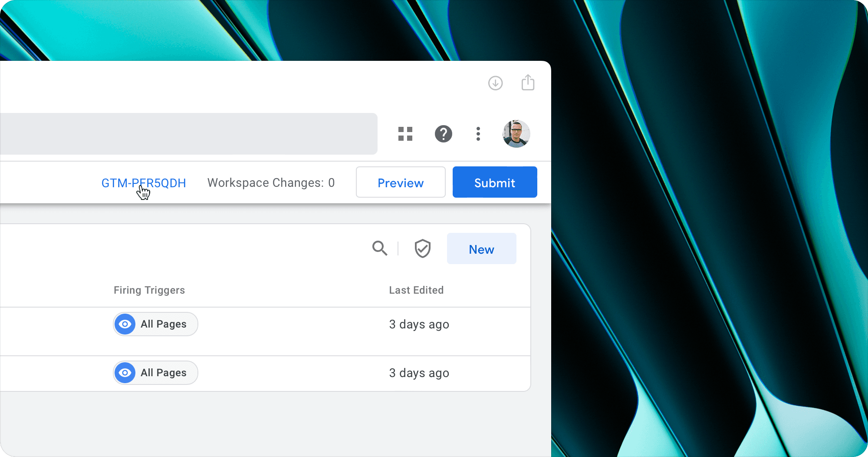This screenshot has height=457, width=868.
Task: Sort by Firing Triggers column header
Action: pyautogui.click(x=149, y=290)
